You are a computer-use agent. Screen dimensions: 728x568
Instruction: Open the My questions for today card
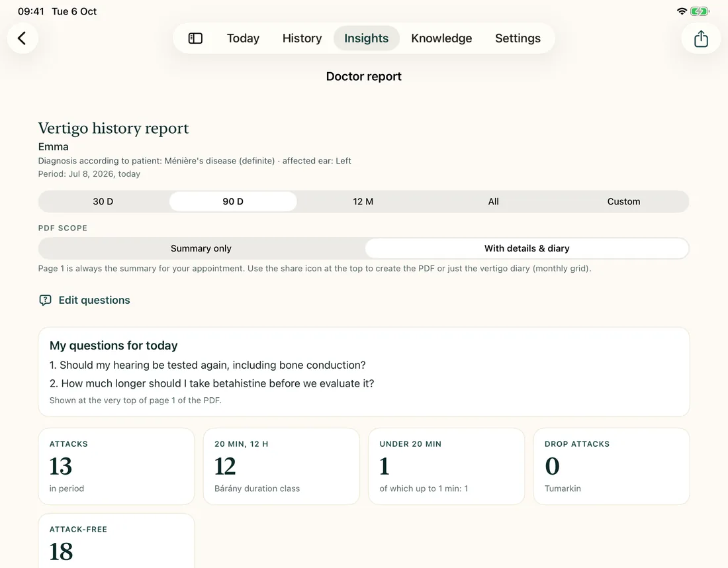(x=364, y=372)
